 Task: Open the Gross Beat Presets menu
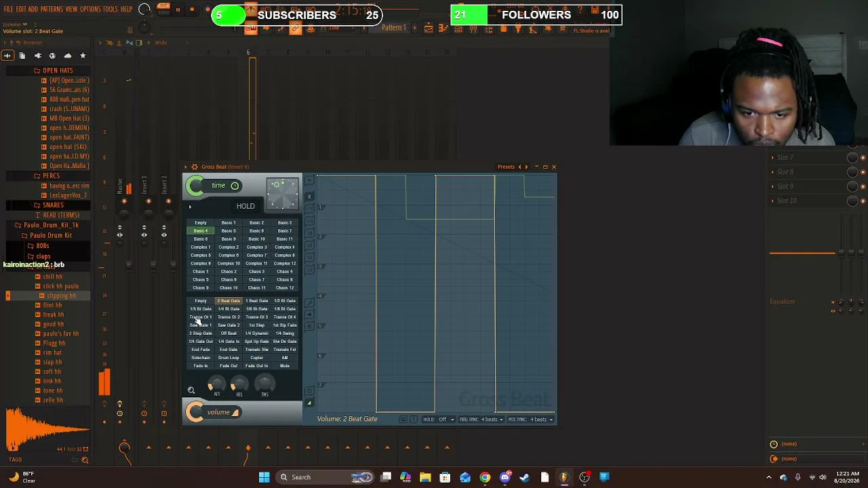coord(506,167)
